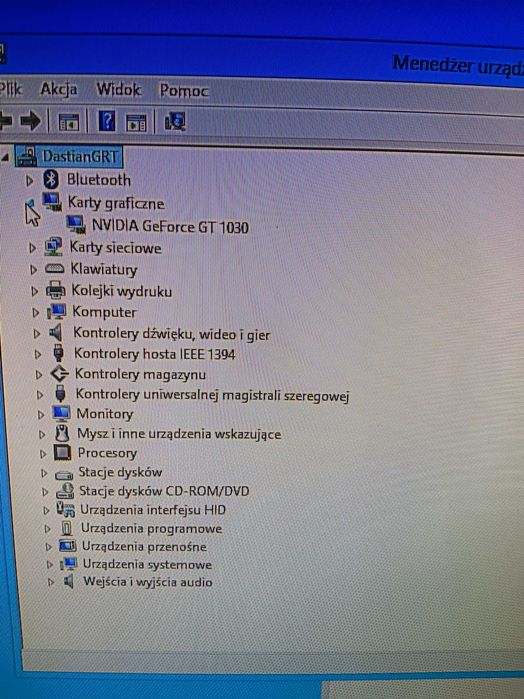
Task: Expand Kontrolery hosta IEEE 1394 node
Action: [x=38, y=354]
